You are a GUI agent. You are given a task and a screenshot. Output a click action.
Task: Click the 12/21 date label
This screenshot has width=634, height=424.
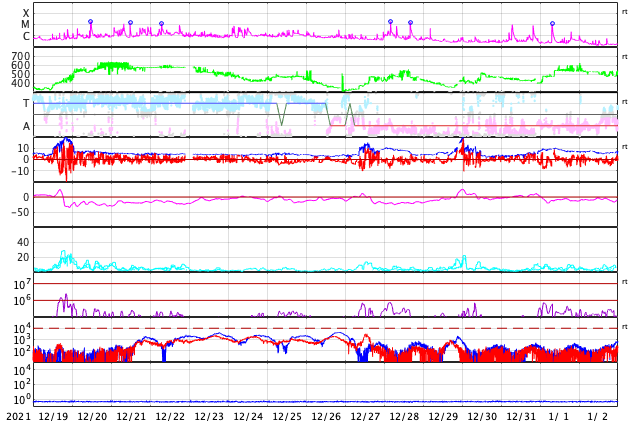131,417
